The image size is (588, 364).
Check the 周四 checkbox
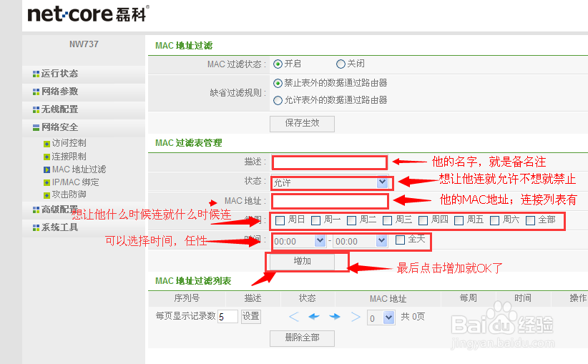423,220
